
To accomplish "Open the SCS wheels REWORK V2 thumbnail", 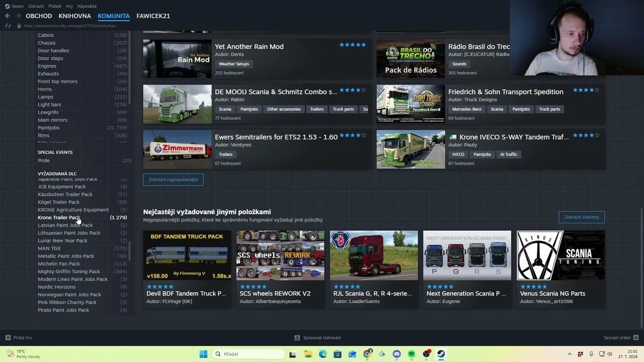I will [281, 255].
